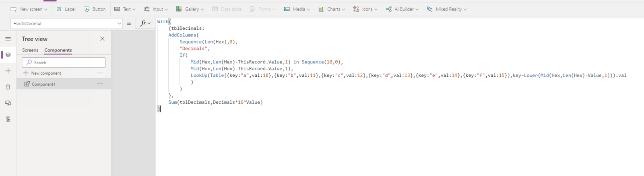Expand the Input controls menu

[x=156, y=9]
